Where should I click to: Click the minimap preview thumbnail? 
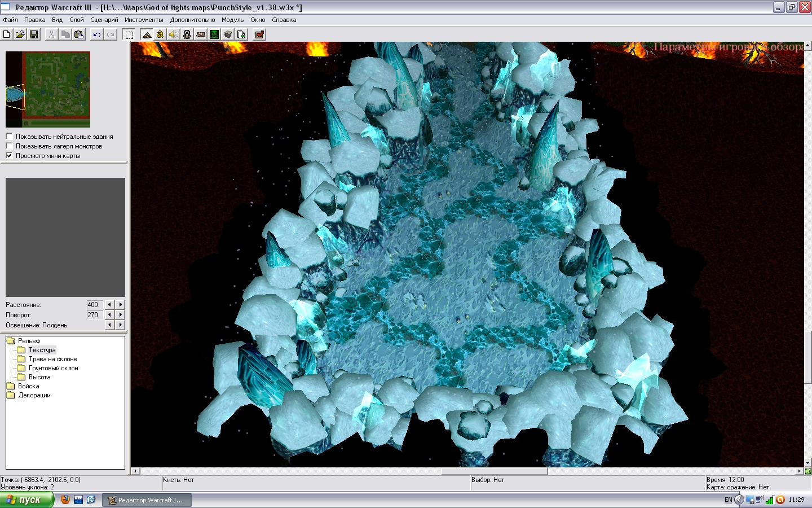tap(48, 89)
